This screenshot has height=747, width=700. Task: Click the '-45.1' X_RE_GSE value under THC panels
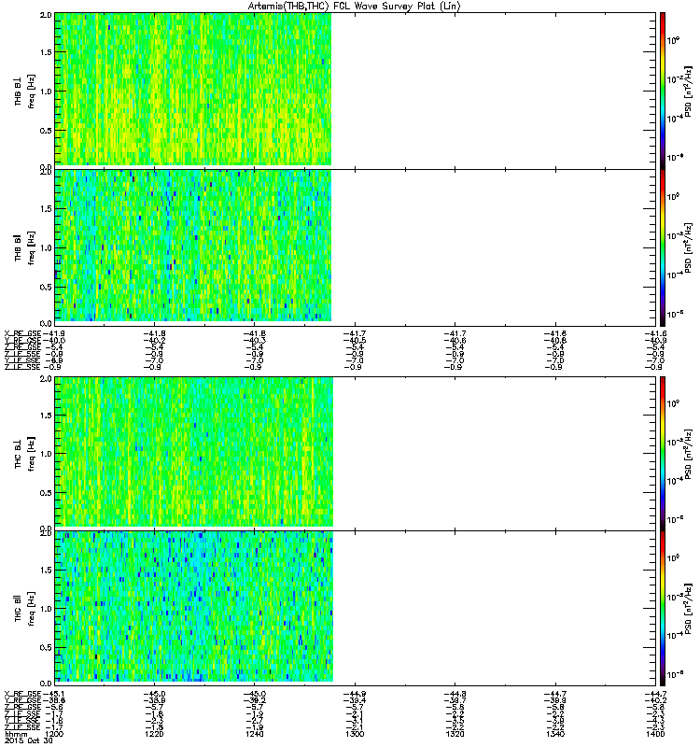(x=54, y=694)
